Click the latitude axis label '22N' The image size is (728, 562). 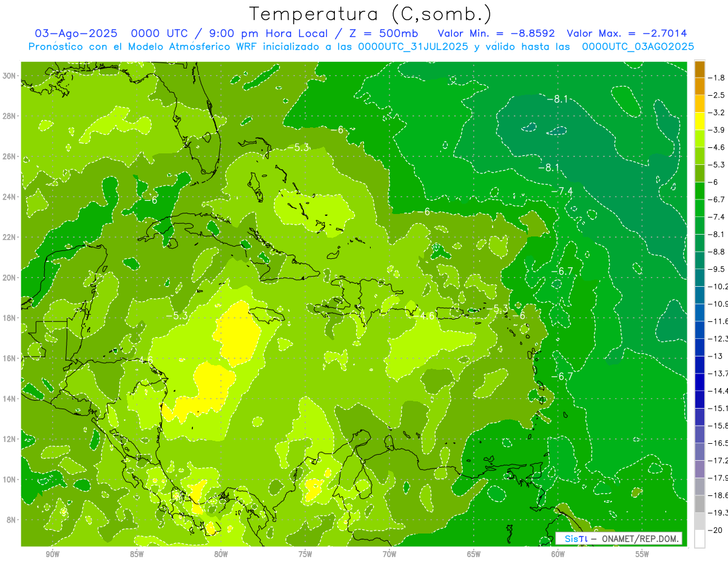coord(10,237)
